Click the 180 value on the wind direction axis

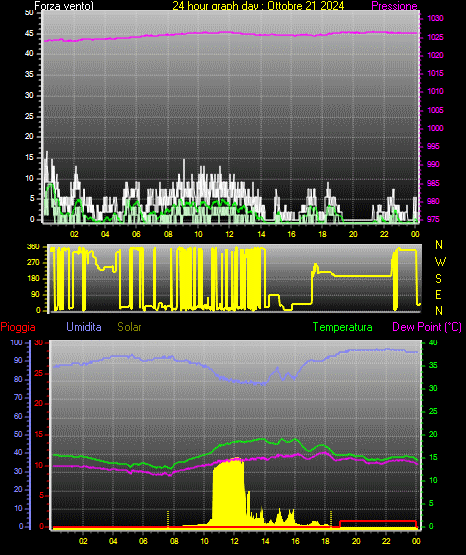pyautogui.click(x=33, y=279)
